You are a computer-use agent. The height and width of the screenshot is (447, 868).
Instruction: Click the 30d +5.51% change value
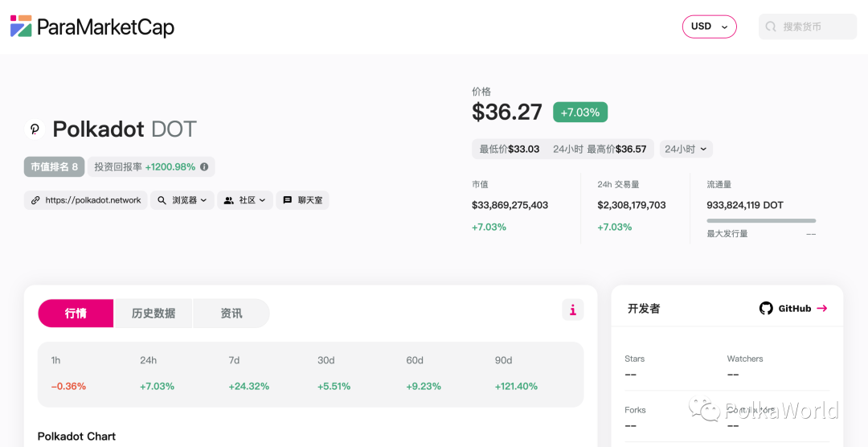click(x=334, y=386)
